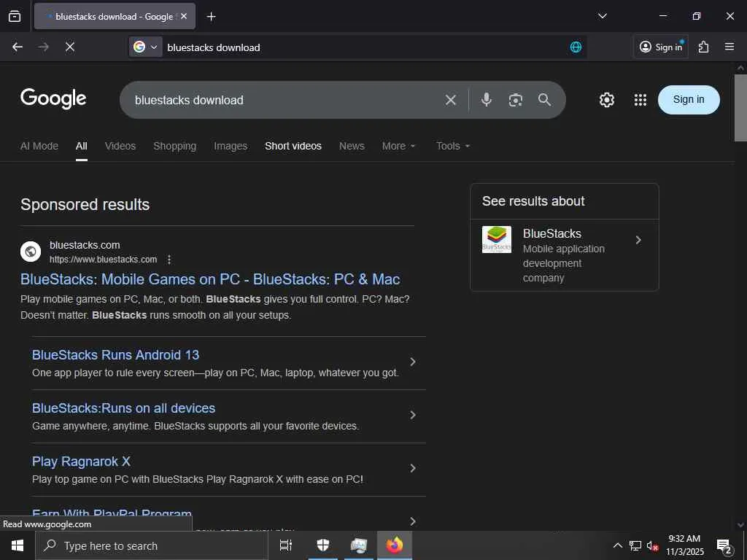Expand BlueStacks Runs Android 13 chevron
This screenshot has width=747, height=560.
413,362
